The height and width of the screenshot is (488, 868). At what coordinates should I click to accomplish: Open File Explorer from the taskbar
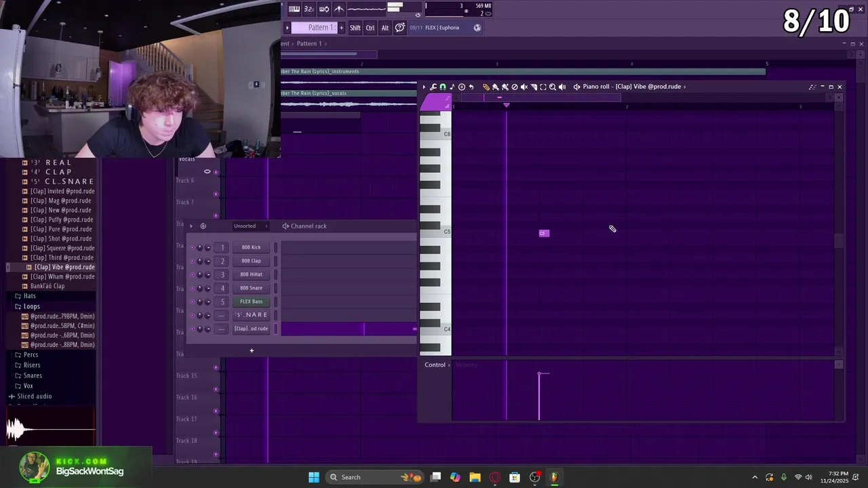click(x=475, y=477)
